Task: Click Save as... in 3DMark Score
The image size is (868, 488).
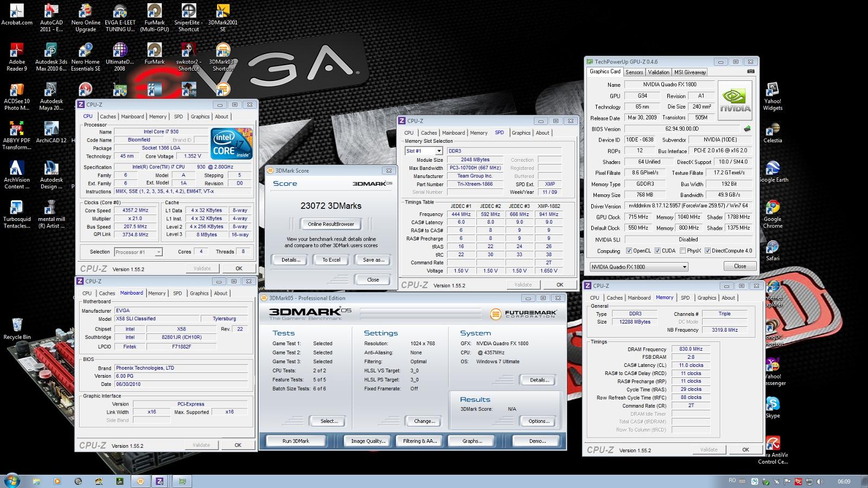Action: [373, 260]
